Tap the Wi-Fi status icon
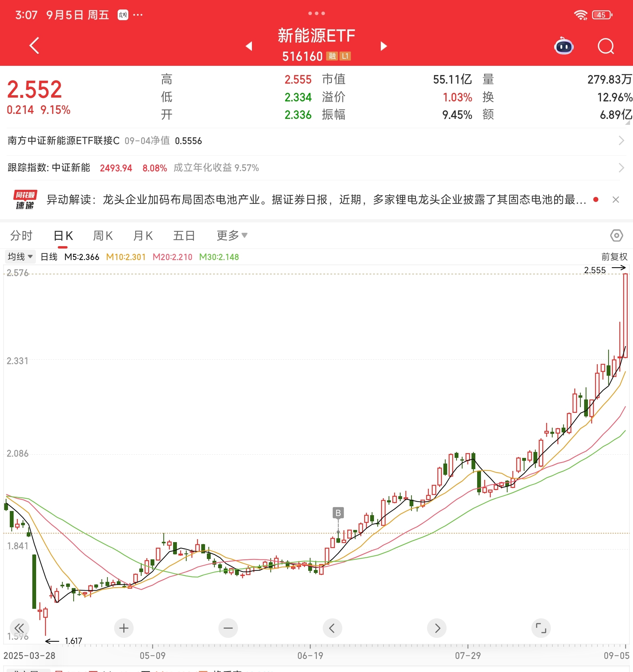 click(x=581, y=15)
